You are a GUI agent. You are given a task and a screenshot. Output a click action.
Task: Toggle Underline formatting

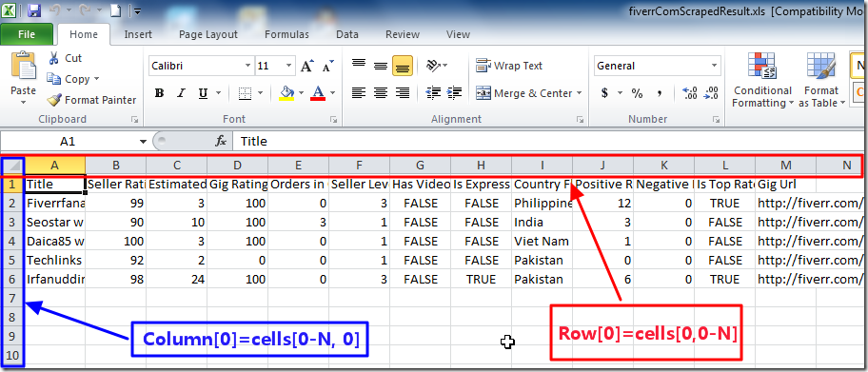(203, 93)
